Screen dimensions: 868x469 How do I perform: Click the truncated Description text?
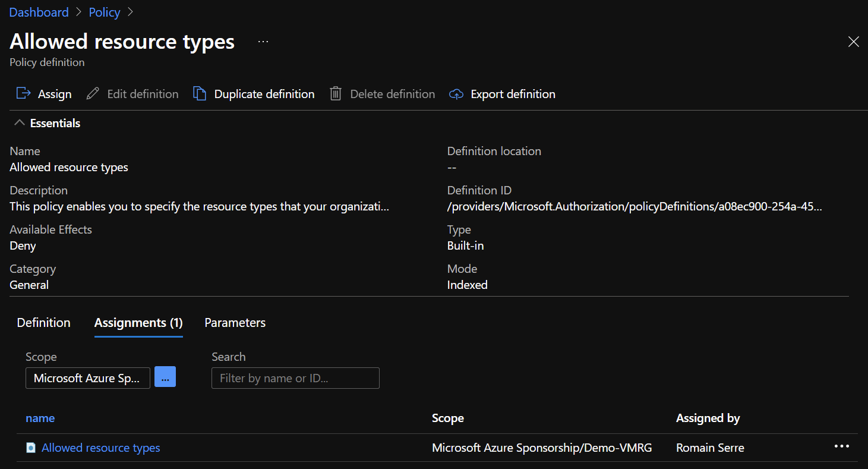coord(200,206)
